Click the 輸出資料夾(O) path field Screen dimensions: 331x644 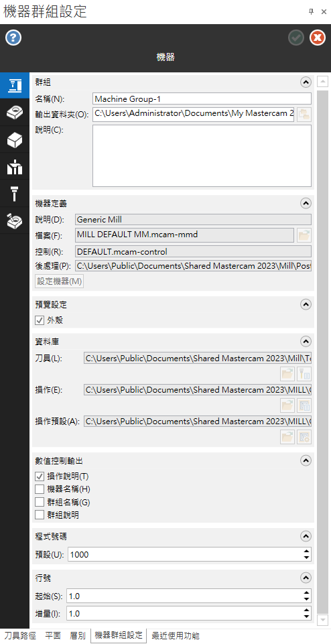[x=194, y=114]
